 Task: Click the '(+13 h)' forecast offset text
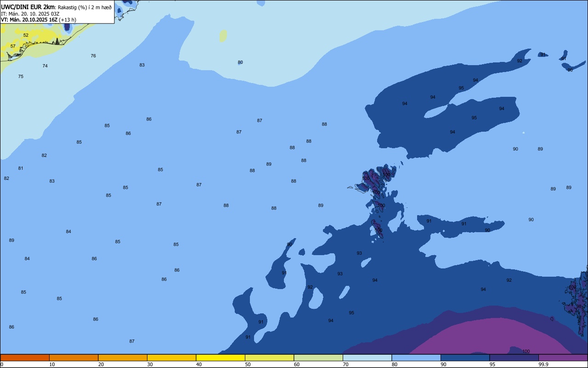[x=68, y=20]
